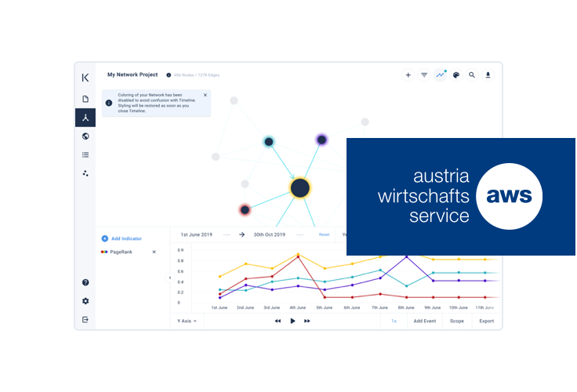Open help question mark icon
Screen dimensions: 577x392
click(85, 282)
